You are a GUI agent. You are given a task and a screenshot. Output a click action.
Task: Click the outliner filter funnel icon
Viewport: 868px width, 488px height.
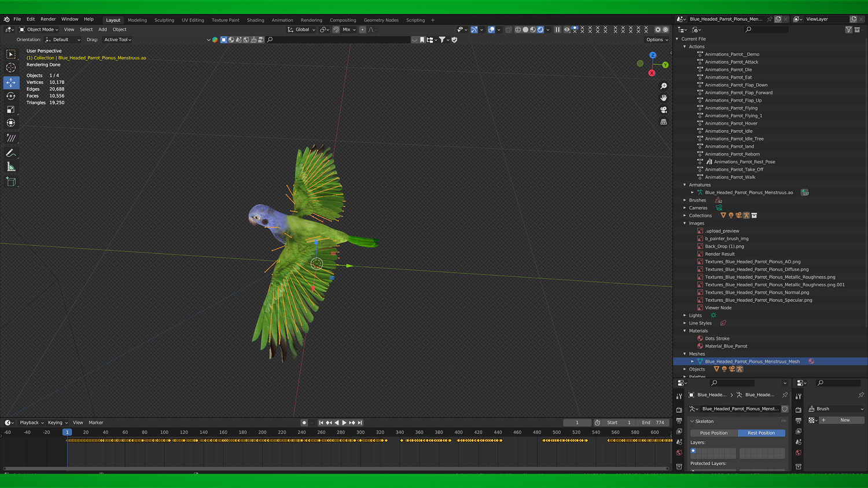point(848,29)
